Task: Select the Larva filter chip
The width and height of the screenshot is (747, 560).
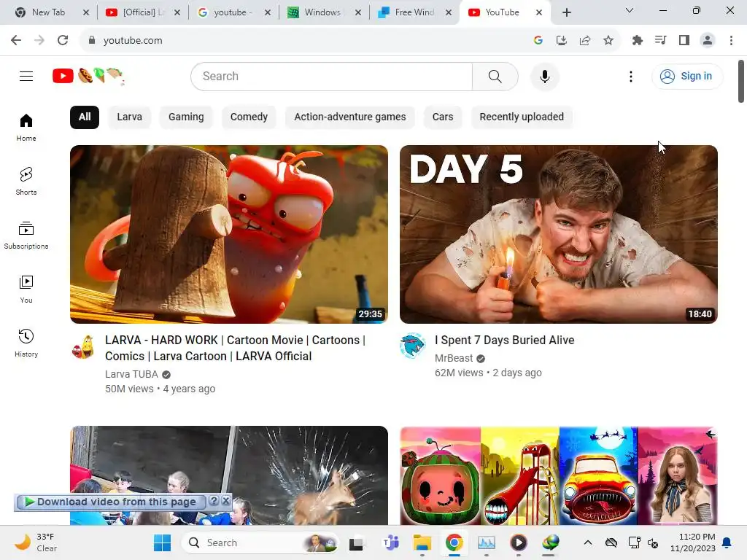Action: [x=130, y=117]
